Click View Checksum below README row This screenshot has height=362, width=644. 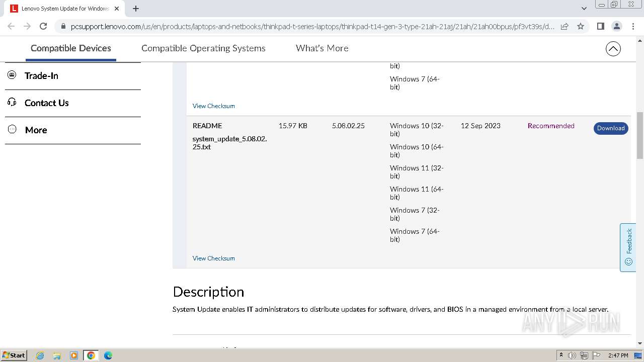point(213,258)
